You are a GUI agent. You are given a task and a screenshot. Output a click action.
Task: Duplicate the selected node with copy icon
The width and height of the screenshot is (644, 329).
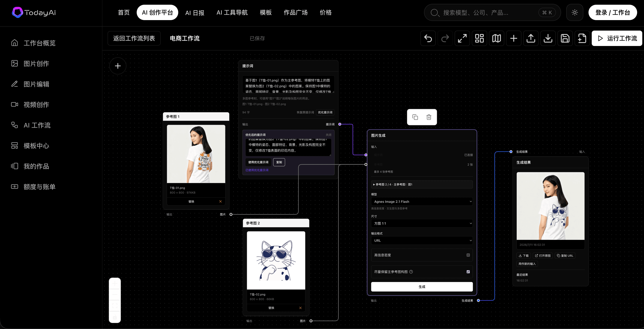tap(415, 117)
